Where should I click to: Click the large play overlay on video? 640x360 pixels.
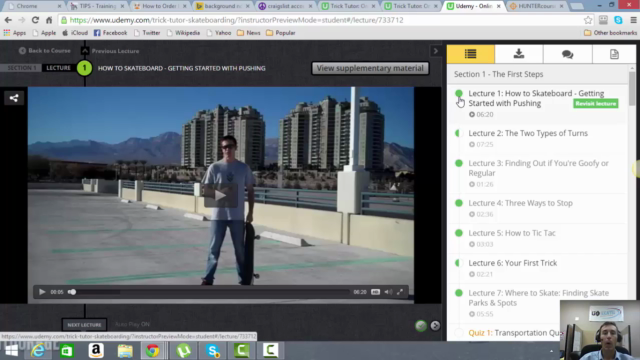[220, 196]
